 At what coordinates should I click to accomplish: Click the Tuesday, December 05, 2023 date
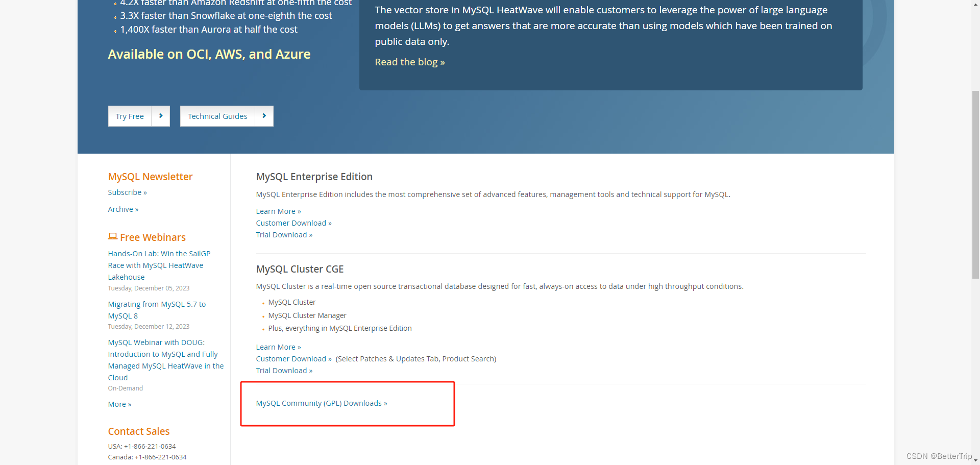(x=149, y=288)
